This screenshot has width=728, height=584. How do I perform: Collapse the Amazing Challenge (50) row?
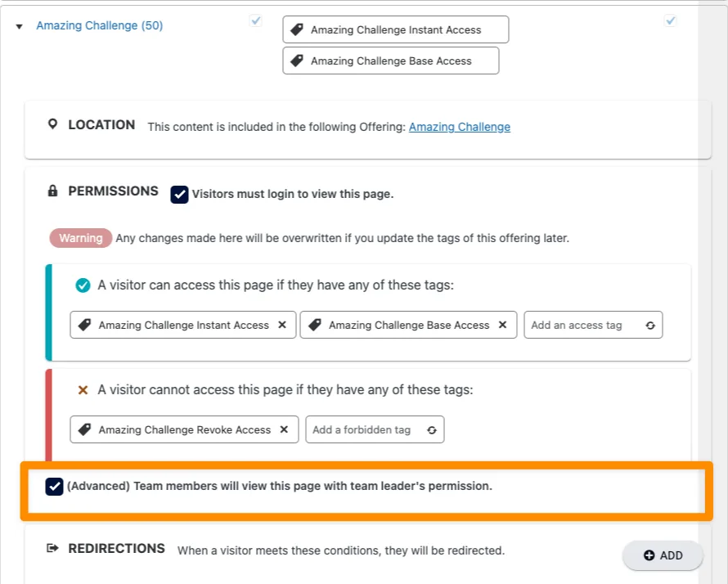[19, 27]
